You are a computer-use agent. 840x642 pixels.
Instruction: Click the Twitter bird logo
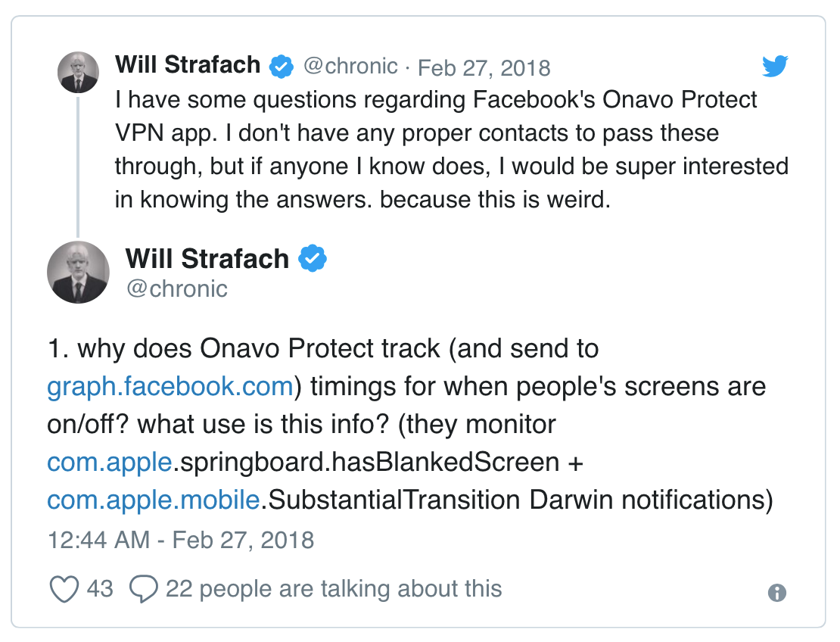point(775,67)
